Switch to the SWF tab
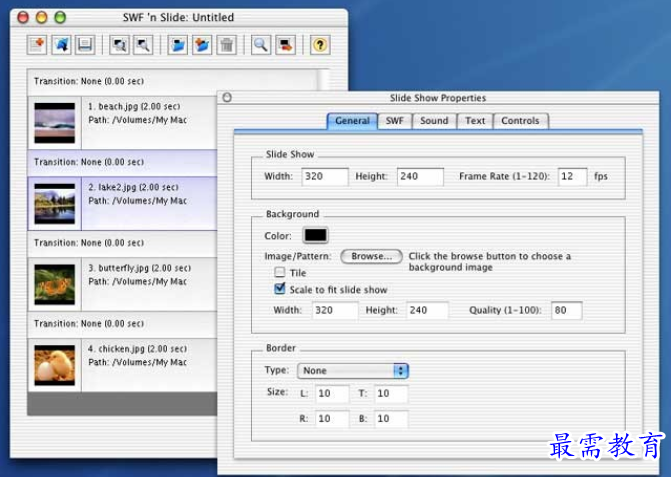The height and width of the screenshot is (477, 671). [395, 121]
